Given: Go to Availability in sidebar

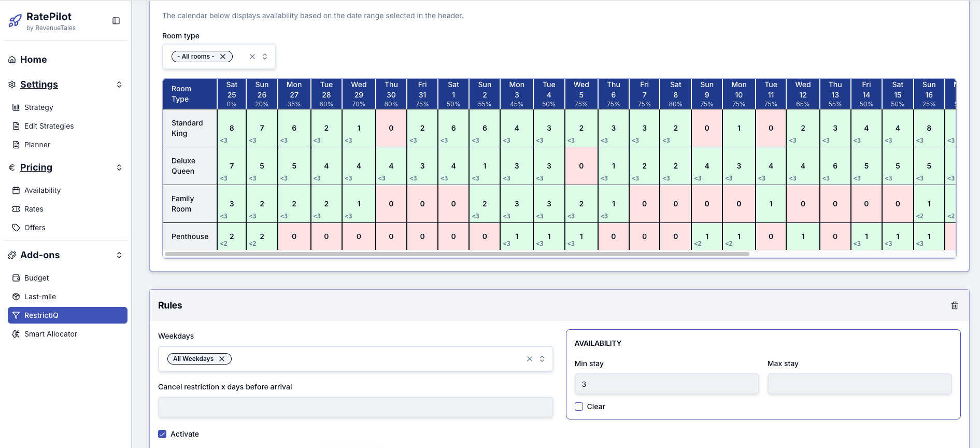Looking at the screenshot, I should click(x=42, y=190).
